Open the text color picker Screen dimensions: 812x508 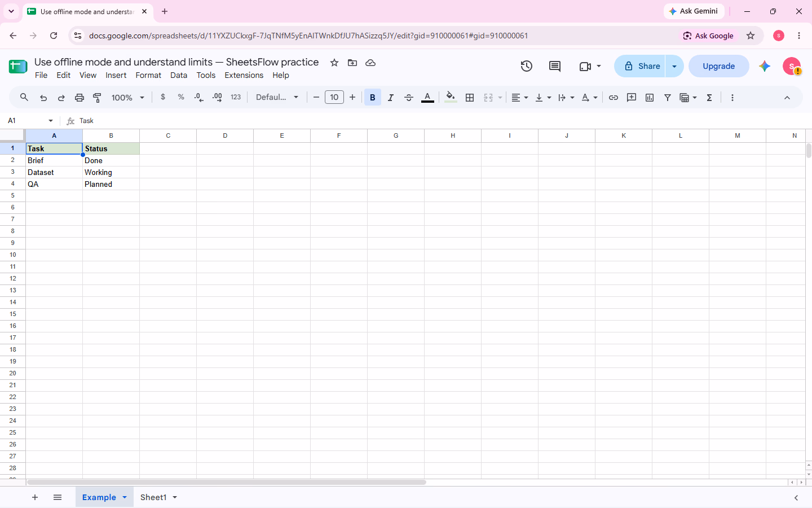427,98
